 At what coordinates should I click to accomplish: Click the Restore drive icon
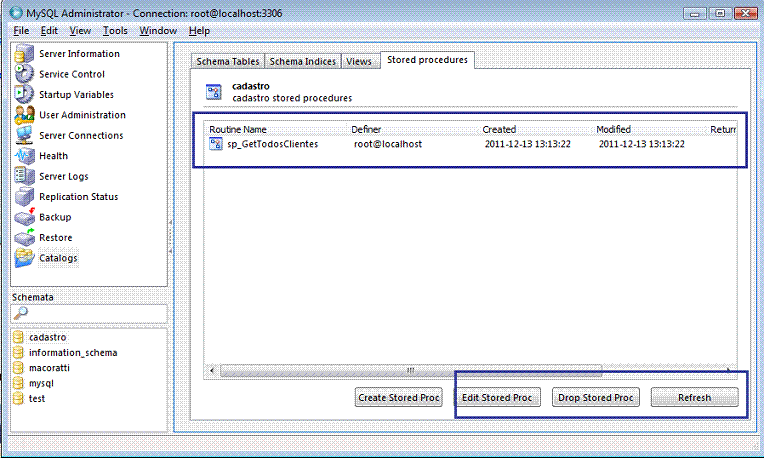coord(24,238)
